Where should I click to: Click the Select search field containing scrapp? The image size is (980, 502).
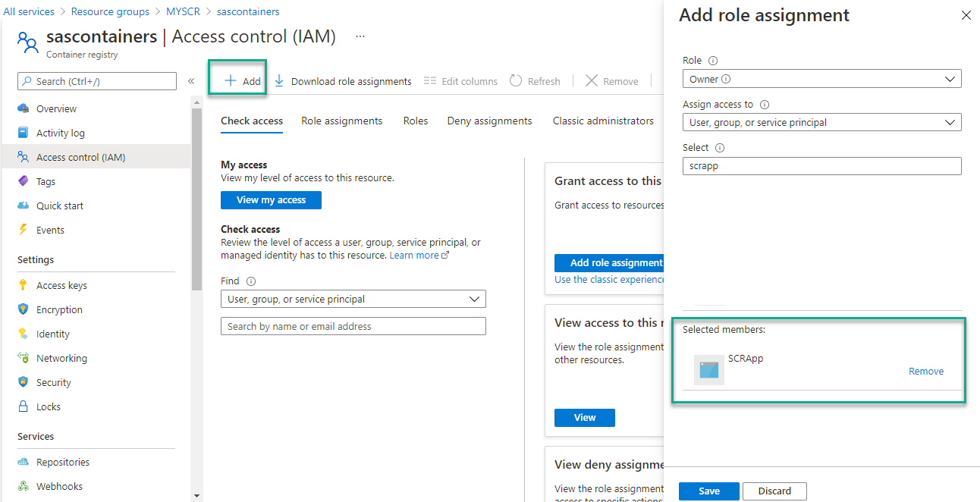(821, 166)
